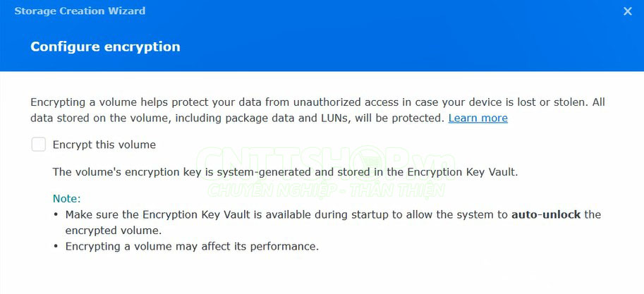Open the Learn more link
Viewport: 644px width, 294px height.
(478, 118)
